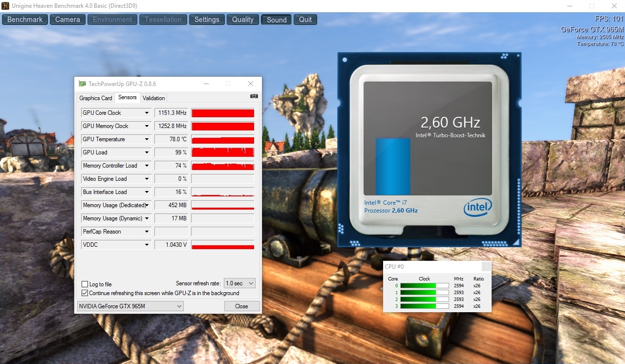This screenshot has width=625, height=364.
Task: Open the Memory Controller Load dropdown
Action: click(147, 166)
